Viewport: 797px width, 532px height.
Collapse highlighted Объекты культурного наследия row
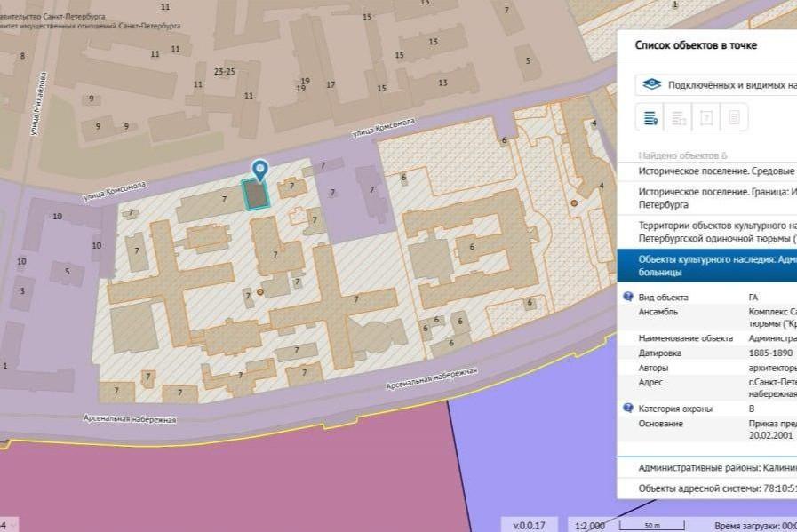[x=707, y=266]
